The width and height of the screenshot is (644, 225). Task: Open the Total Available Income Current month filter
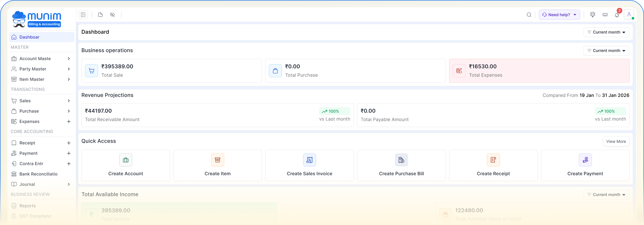(606, 195)
